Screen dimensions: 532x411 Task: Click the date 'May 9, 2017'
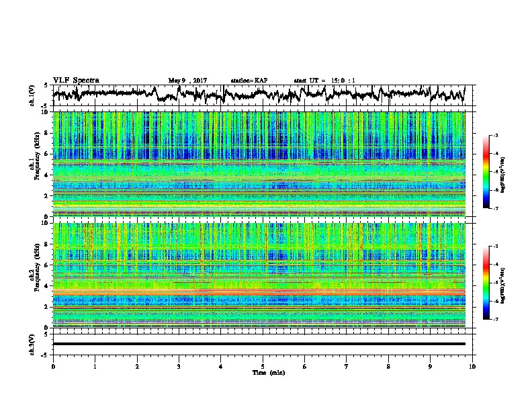187,81
